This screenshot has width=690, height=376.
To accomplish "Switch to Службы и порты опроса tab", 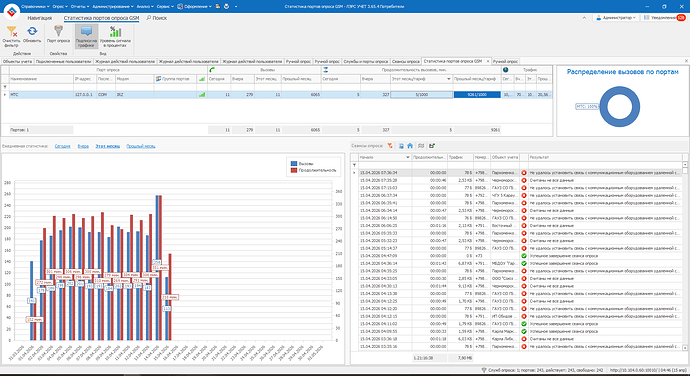I will 366,61.
